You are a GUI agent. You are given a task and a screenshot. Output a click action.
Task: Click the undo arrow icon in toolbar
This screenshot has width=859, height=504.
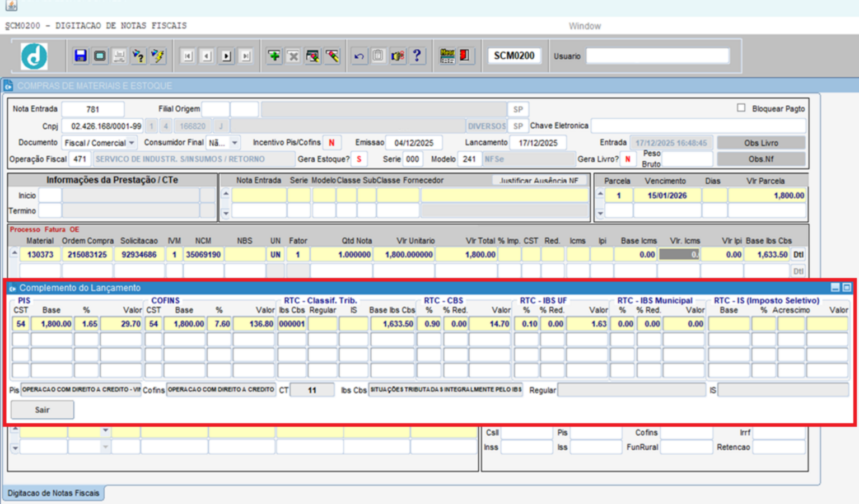359,56
